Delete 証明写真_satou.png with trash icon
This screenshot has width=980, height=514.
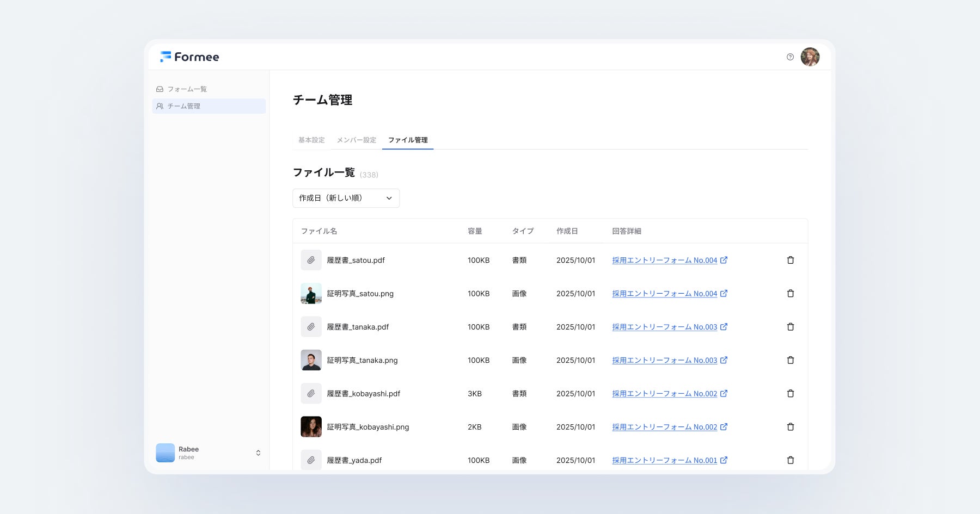pyautogui.click(x=791, y=293)
